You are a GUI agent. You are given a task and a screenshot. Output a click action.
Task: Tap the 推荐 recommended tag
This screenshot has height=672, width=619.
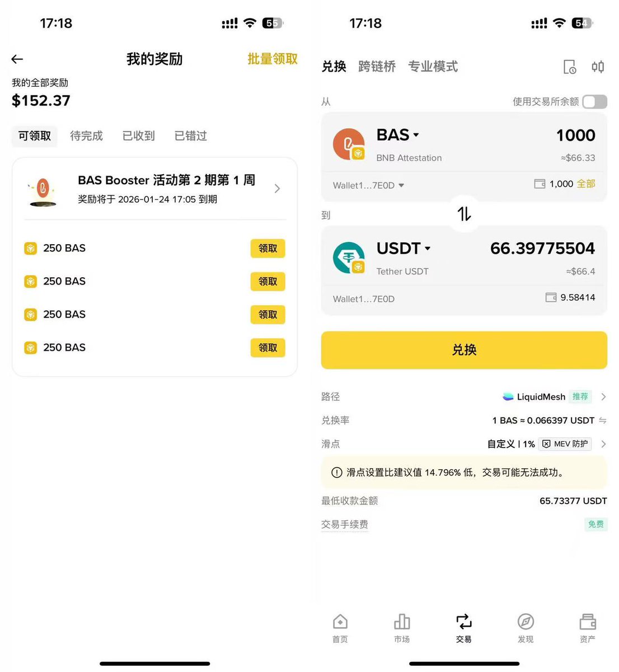point(580,396)
